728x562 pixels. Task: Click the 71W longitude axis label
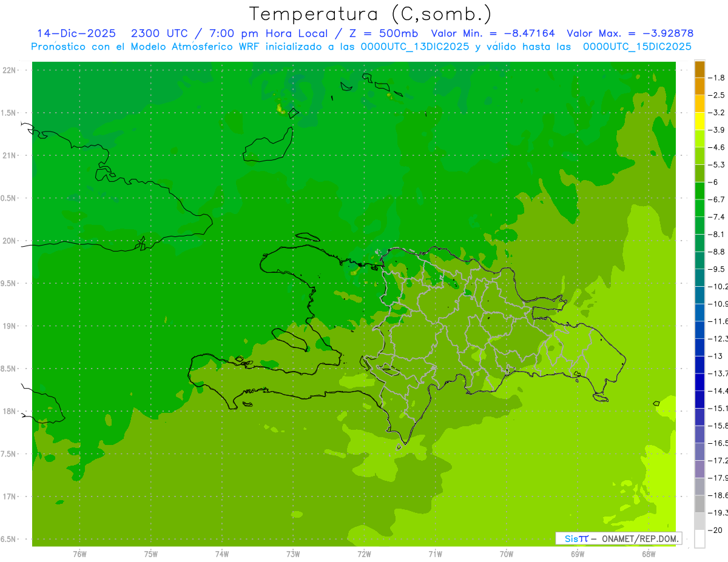pyautogui.click(x=435, y=554)
